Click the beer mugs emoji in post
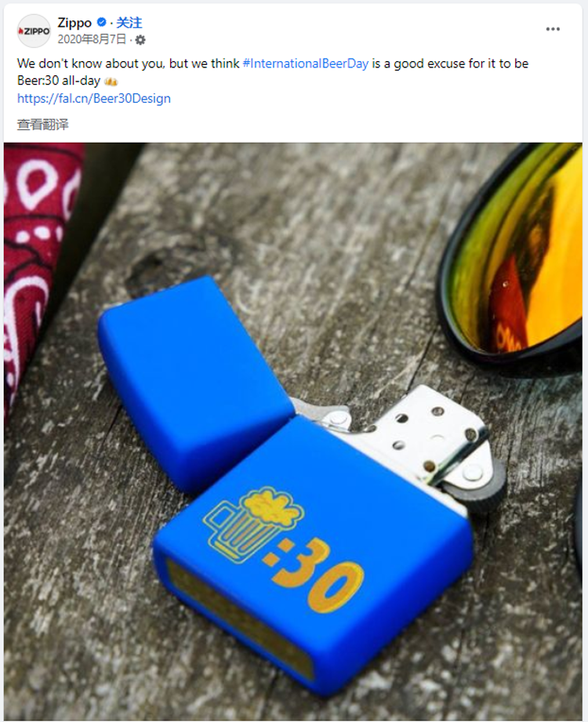 pyautogui.click(x=111, y=82)
